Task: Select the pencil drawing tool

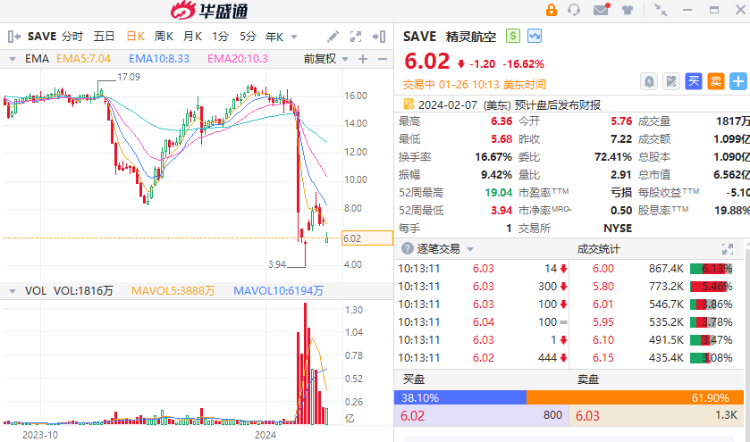Action: click(333, 36)
